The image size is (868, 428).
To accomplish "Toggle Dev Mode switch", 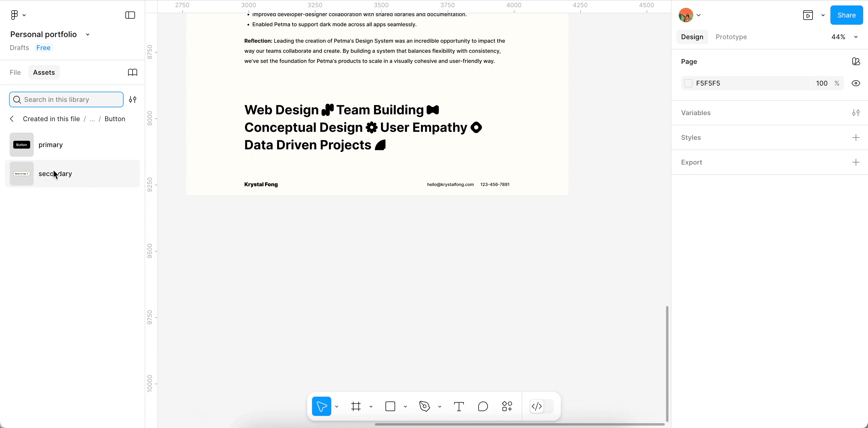I will 542,406.
